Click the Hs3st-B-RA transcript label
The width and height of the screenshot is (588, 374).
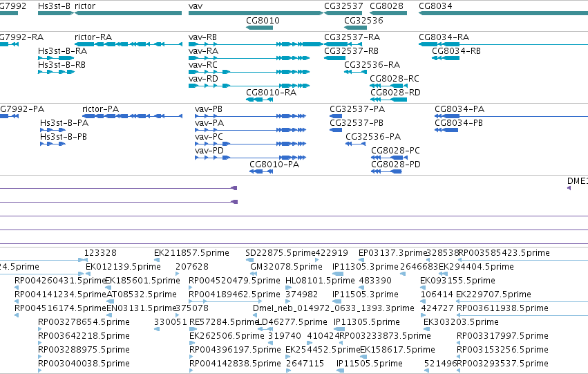point(63,51)
